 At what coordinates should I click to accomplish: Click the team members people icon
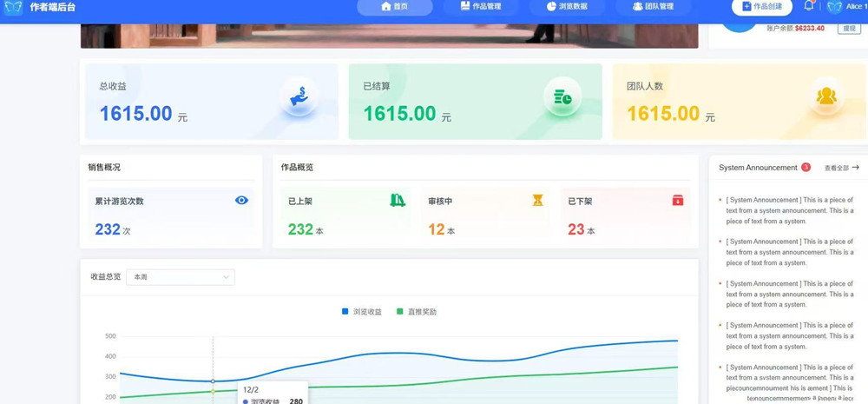(x=825, y=96)
